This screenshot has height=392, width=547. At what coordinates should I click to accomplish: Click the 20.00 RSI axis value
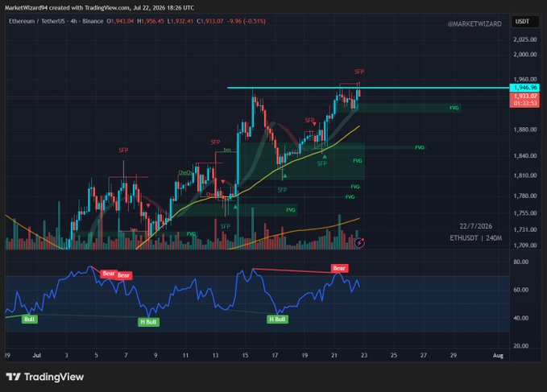521,346
